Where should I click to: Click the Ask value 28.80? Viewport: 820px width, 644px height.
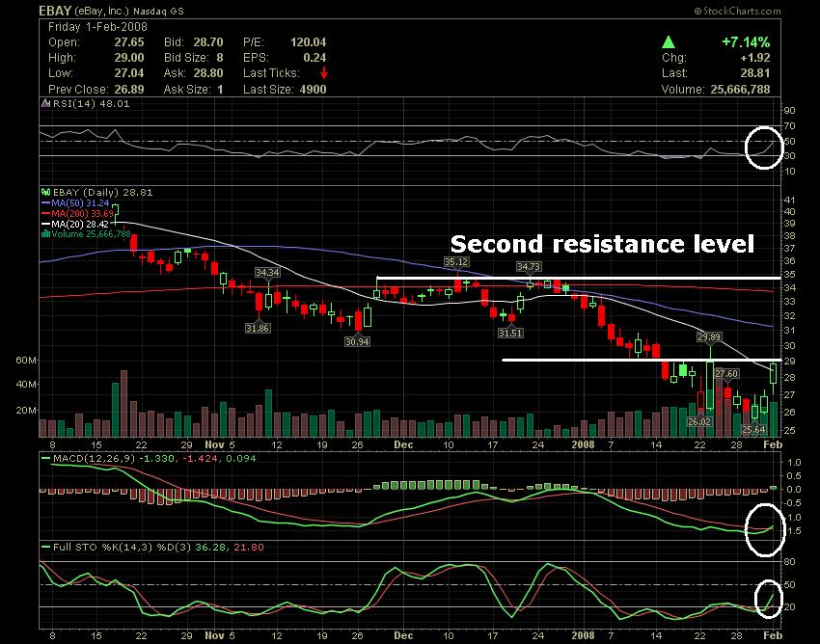208,73
